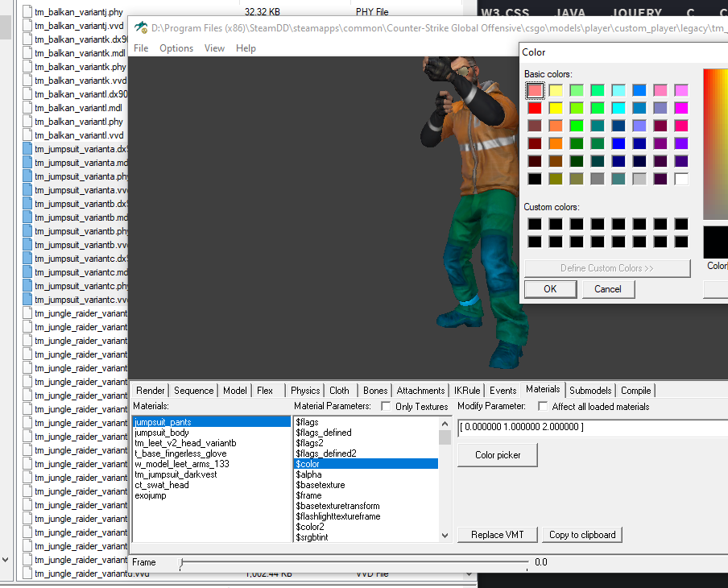Click file icon of tm_jumpsuit_varianta.mdl
This screenshot has height=588, width=728.
[x=27, y=163]
